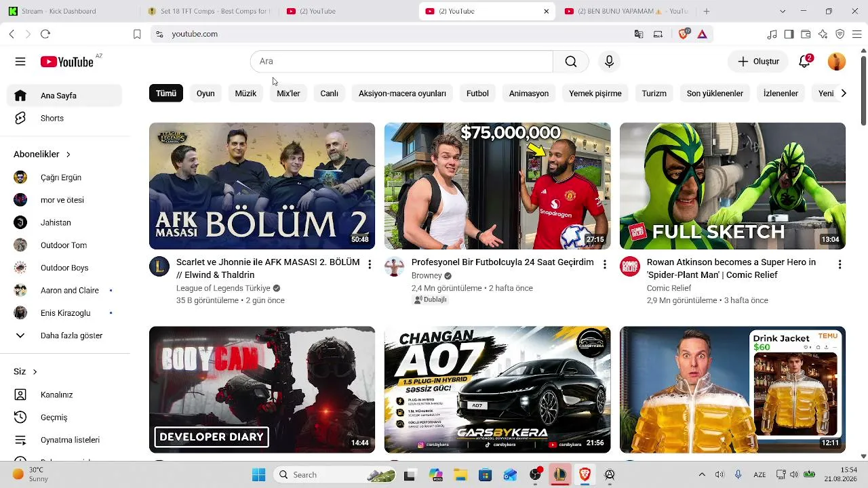
Task: Open the translate page icon
Action: (x=639, y=34)
